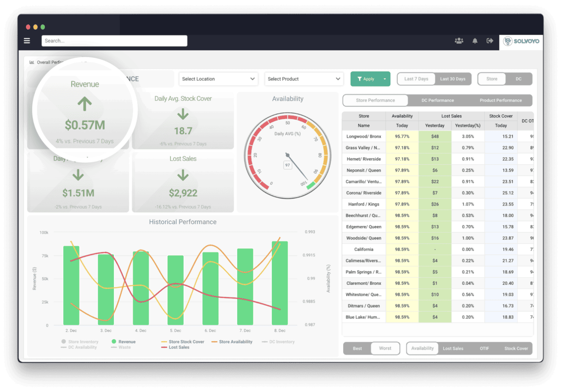Toggle DC Availability legend series
This screenshot has width=561, height=392.
pyautogui.click(x=79, y=347)
